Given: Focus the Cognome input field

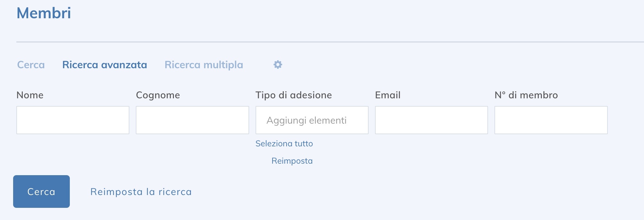Looking at the screenshot, I should click(192, 120).
